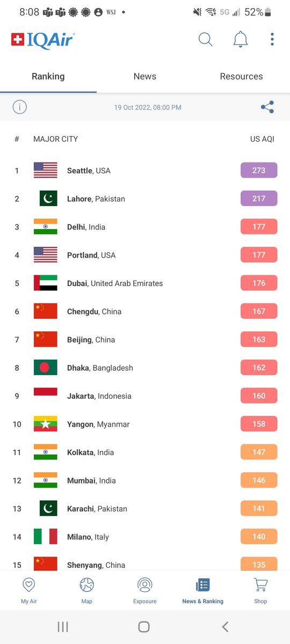This screenshot has width=290, height=644.
Task: Tap the orange 147 Kolkata AQI badge
Action: (259, 452)
